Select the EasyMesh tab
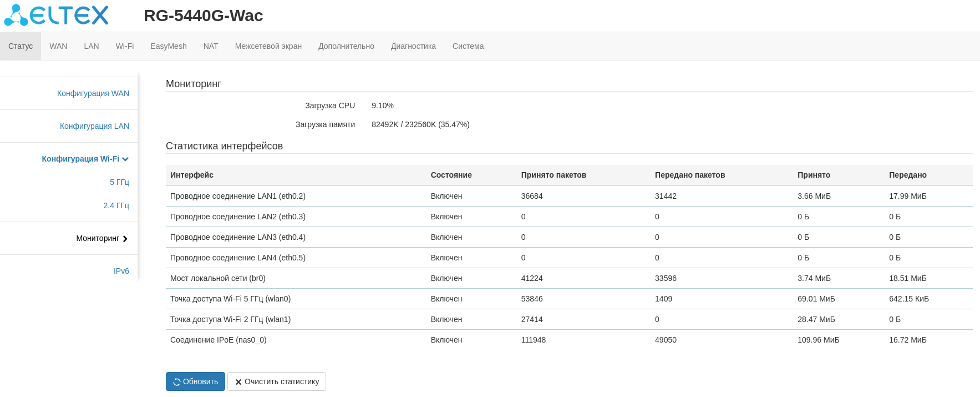Image resolution: width=980 pixels, height=397 pixels. (x=169, y=46)
